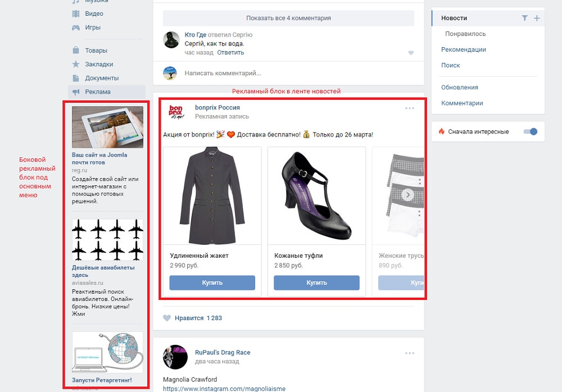Reply to Кто Где's comment
The image size is (562, 392).
[230, 52]
